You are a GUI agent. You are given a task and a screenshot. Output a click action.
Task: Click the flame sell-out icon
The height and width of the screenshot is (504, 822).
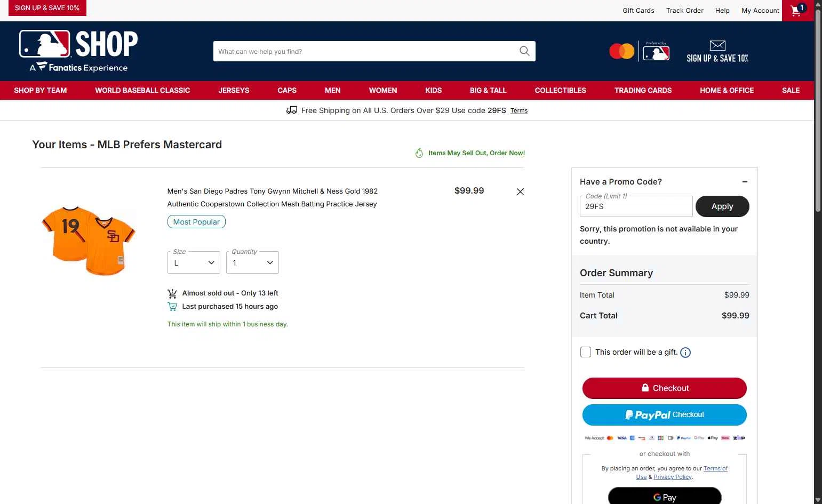point(419,153)
